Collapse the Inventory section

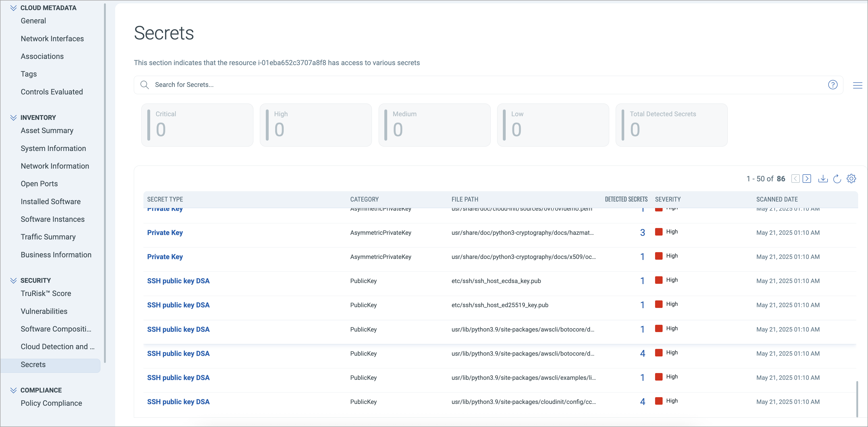click(13, 118)
